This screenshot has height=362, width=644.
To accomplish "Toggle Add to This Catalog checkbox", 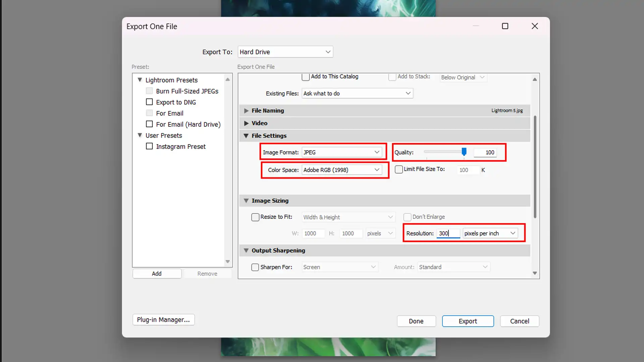I will pos(306,76).
